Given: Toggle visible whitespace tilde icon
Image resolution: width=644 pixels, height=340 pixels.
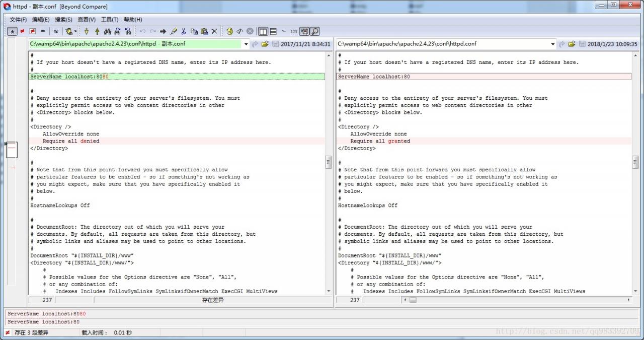Looking at the screenshot, I should [x=284, y=31].
